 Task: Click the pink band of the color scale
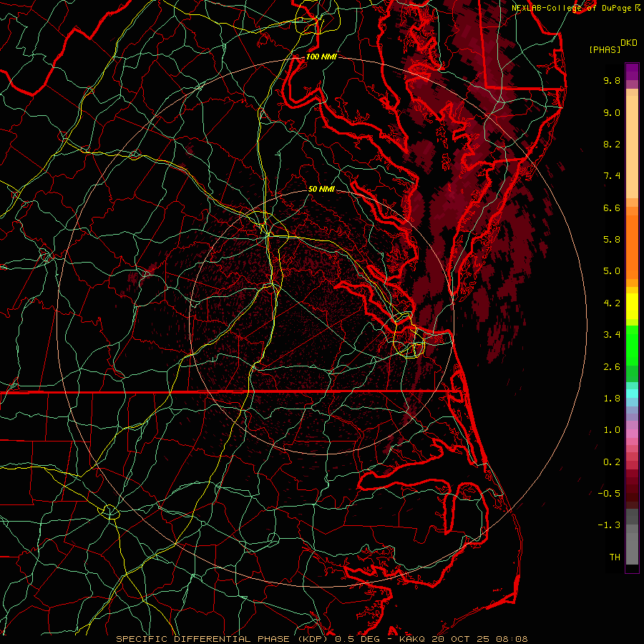(x=632, y=434)
